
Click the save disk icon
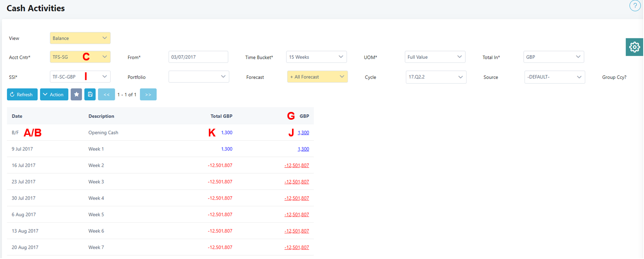90,94
